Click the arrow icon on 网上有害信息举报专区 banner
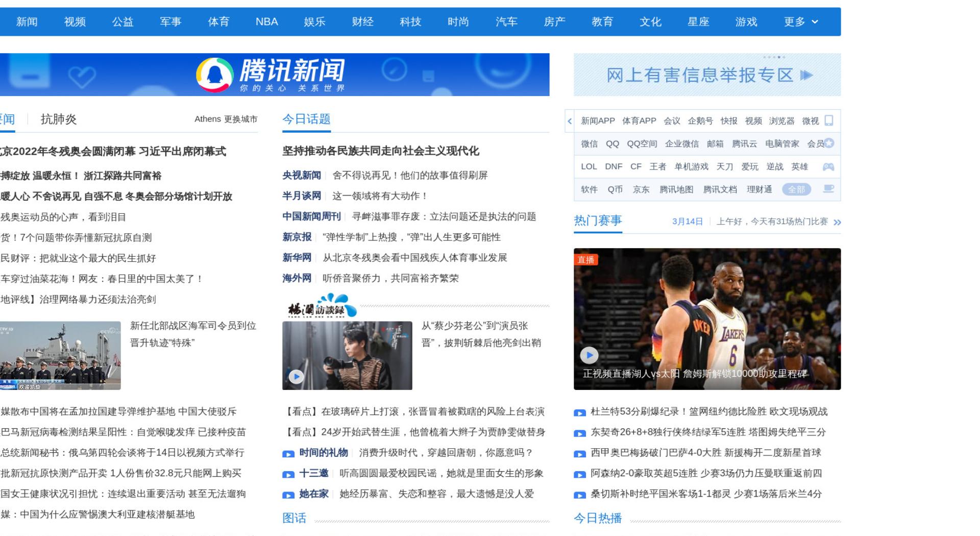The width and height of the screenshot is (980, 536). coord(806,76)
